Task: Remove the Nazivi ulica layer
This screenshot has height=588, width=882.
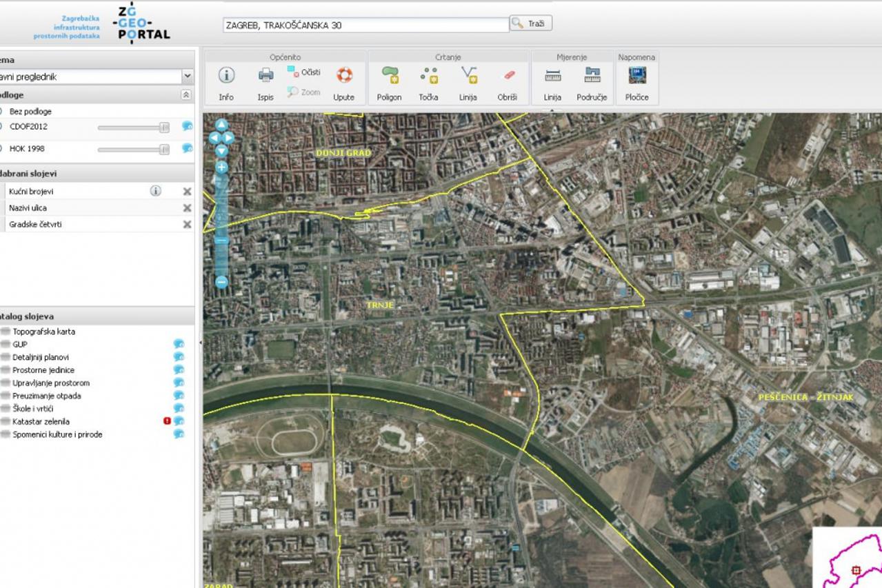Action: tap(187, 207)
